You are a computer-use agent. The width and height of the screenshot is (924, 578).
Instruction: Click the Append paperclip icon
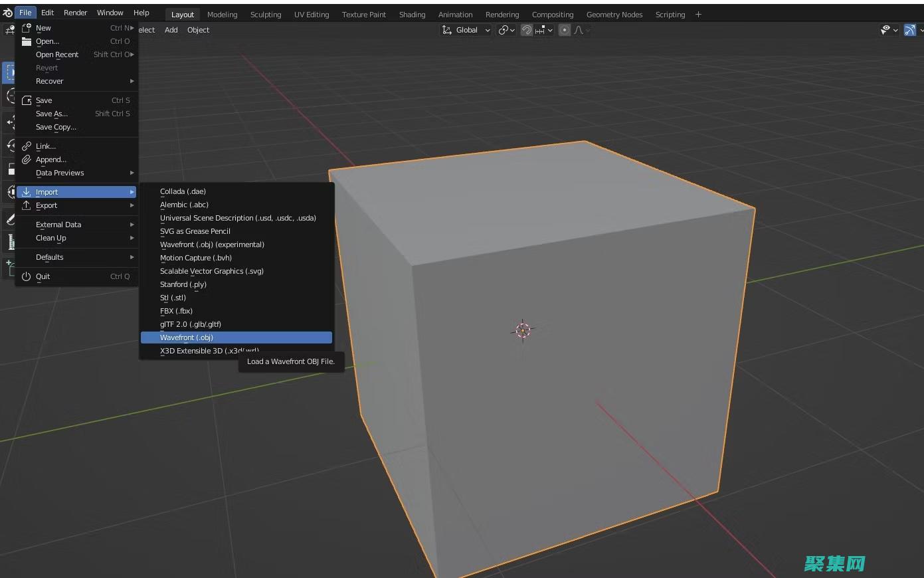[27, 159]
